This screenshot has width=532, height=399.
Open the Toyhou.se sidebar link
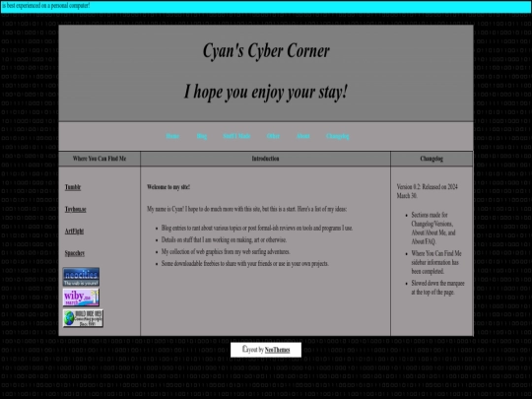pyautogui.click(x=75, y=209)
